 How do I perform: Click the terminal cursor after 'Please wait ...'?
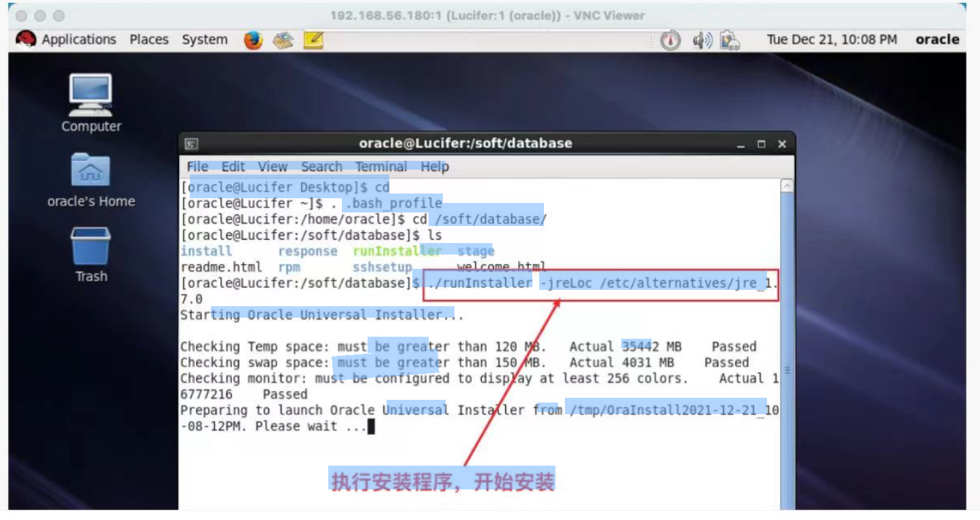click(x=371, y=426)
